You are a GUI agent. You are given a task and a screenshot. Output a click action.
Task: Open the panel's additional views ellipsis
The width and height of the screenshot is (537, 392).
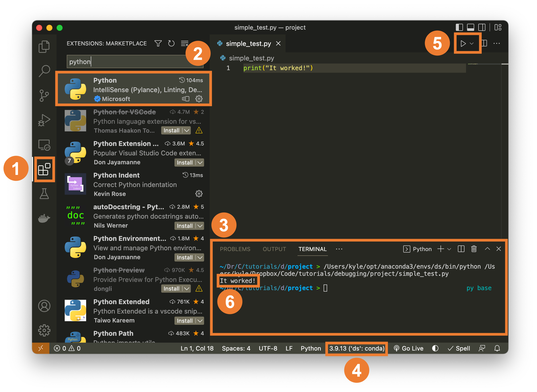339,249
